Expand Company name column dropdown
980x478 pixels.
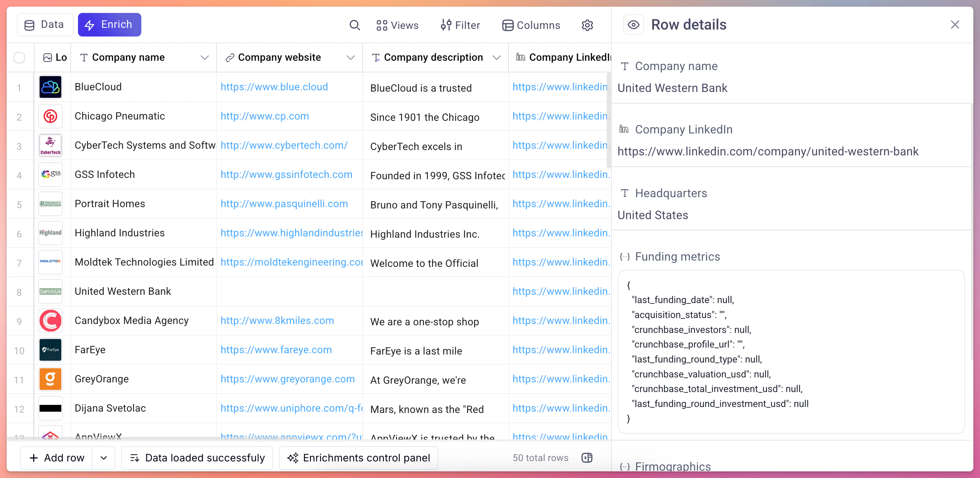(205, 57)
